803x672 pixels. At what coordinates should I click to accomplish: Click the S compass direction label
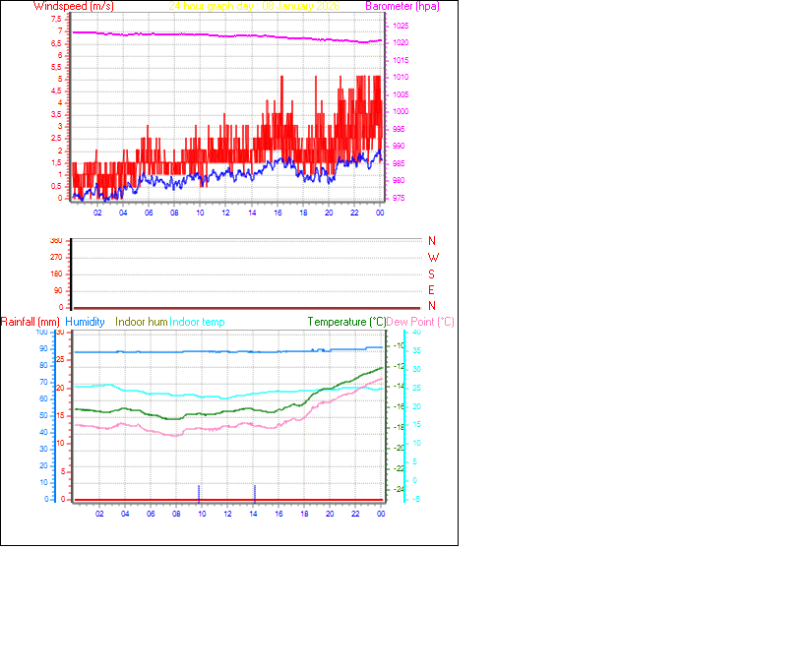(432, 274)
